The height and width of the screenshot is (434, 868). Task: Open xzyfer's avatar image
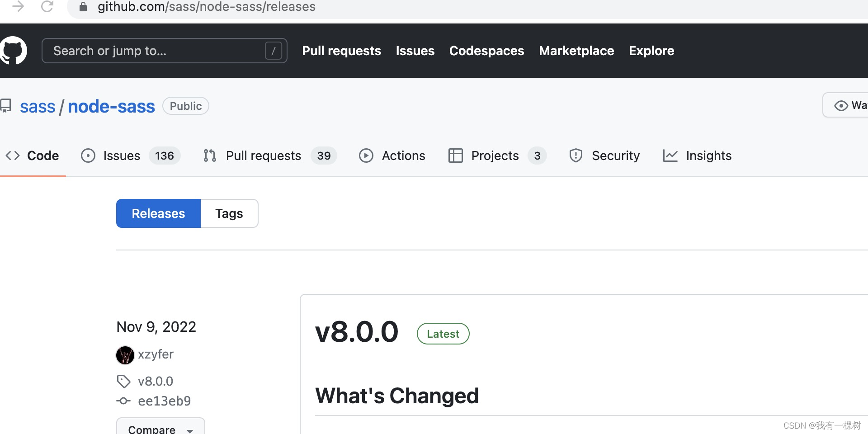pos(125,355)
